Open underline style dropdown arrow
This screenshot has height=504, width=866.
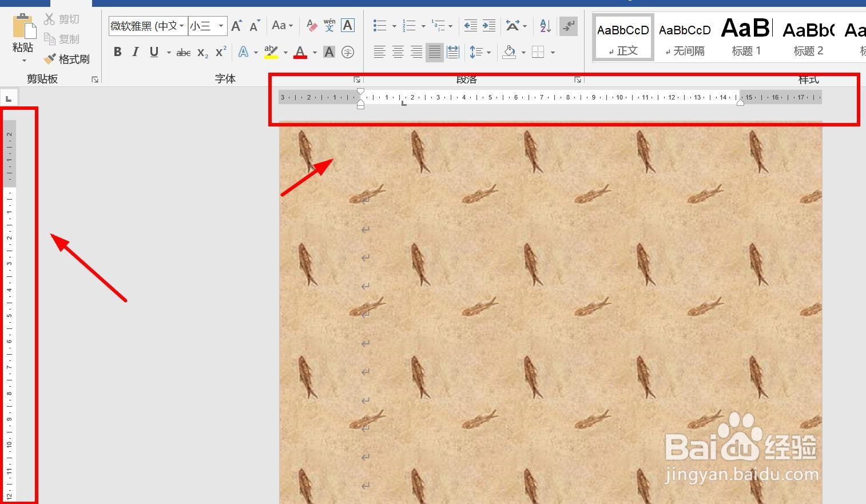click(169, 53)
